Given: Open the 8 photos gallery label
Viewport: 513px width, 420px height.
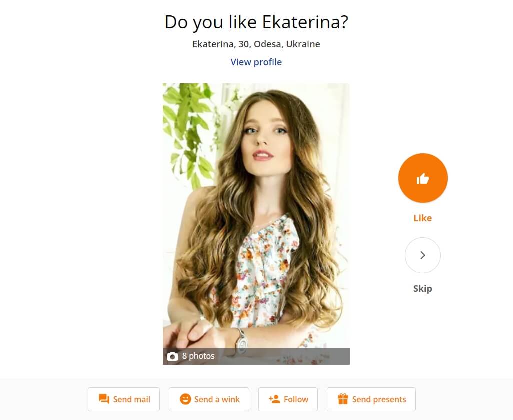Looking at the screenshot, I should pyautogui.click(x=198, y=356).
